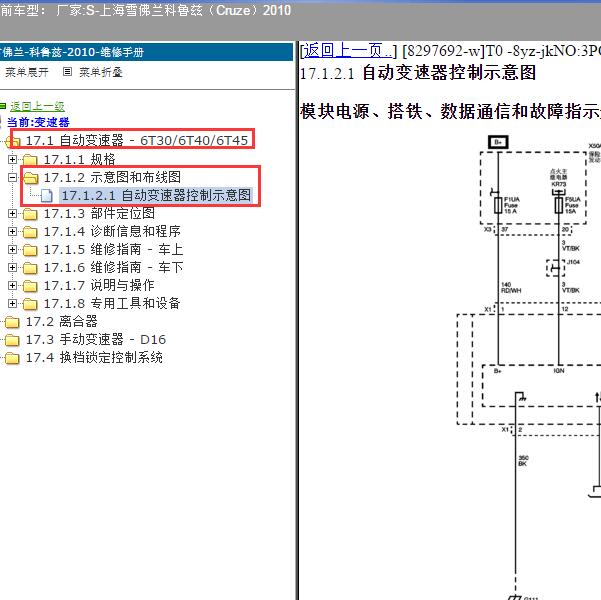The height and width of the screenshot is (600, 601).
Task: Click the folder icon for 17.1.5
Action: coord(30,250)
